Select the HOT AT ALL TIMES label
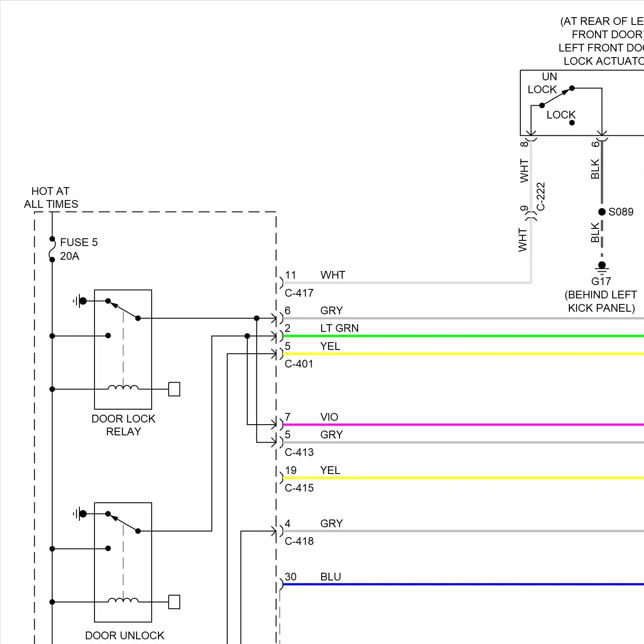 [51, 197]
